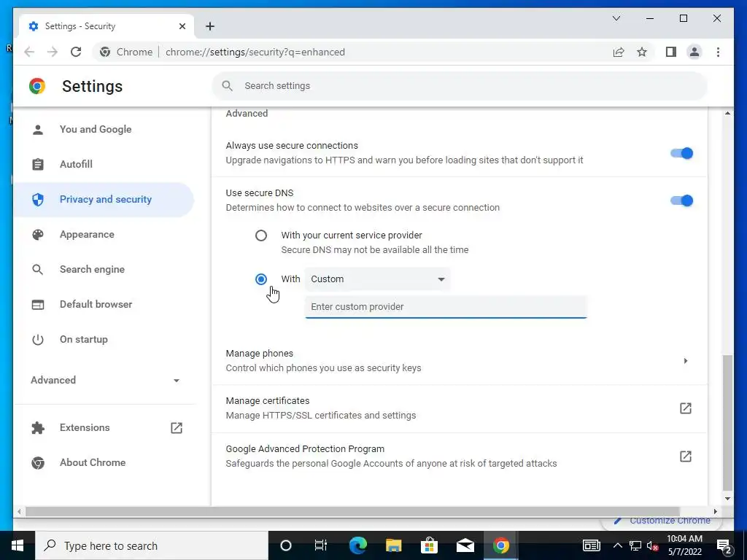Image resolution: width=747 pixels, height=560 pixels.
Task: Launch Microsoft Edge from taskbar
Action: click(357, 545)
